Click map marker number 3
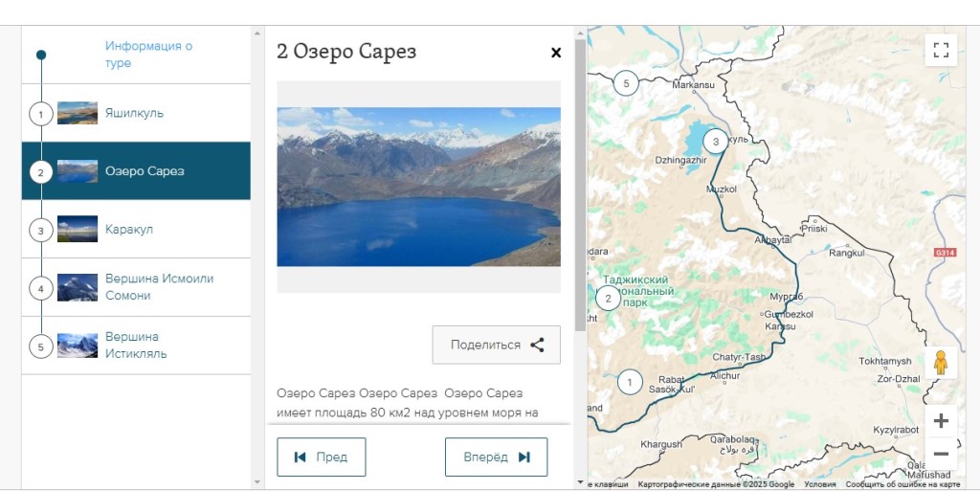The image size is (980, 491). click(715, 142)
